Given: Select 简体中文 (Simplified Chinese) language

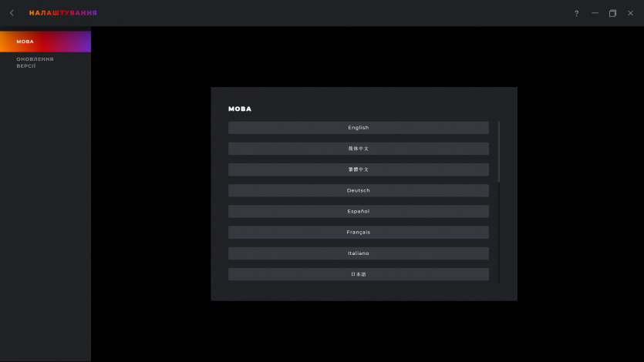Looking at the screenshot, I should 358,149.
